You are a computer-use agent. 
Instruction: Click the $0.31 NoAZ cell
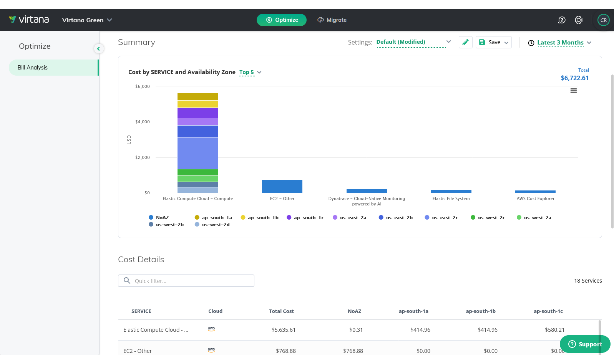pyautogui.click(x=356, y=330)
